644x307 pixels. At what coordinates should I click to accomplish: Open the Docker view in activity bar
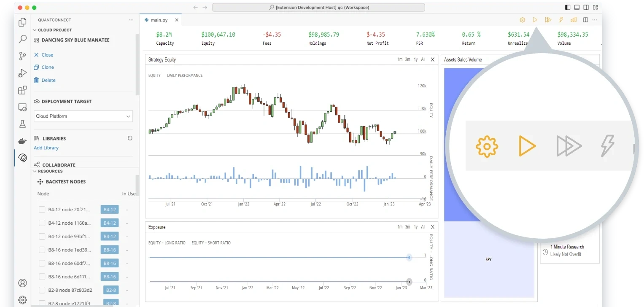22,141
